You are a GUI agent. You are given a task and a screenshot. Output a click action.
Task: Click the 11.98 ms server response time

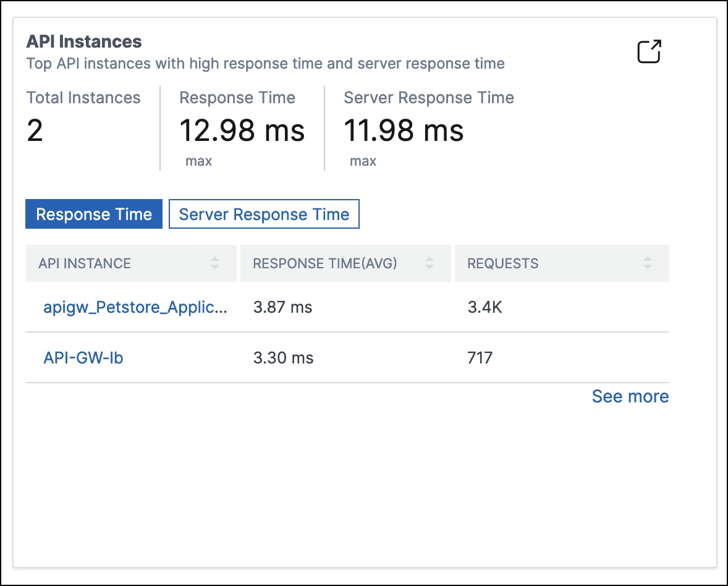click(404, 130)
